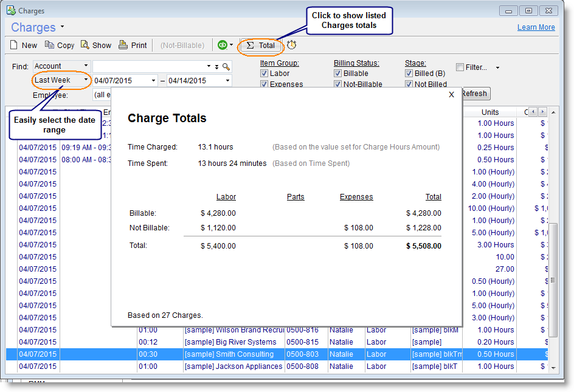This screenshot has width=574, height=392.
Task: Click the stopwatch timer icon
Action: pos(291,45)
